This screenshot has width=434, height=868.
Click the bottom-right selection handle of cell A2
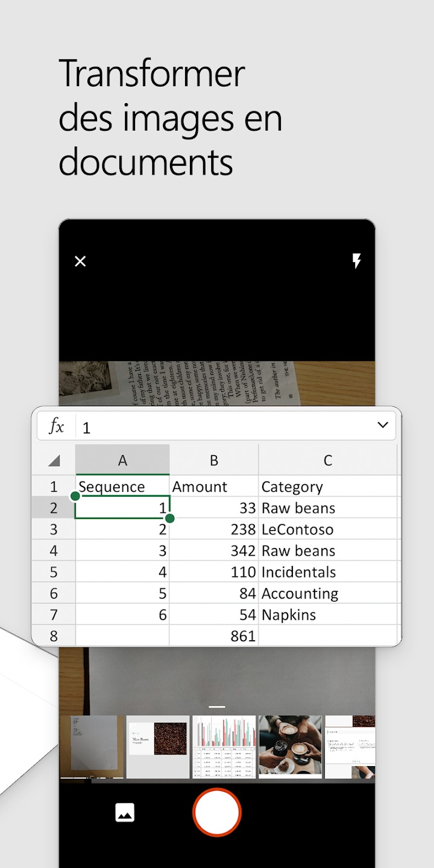(x=169, y=518)
